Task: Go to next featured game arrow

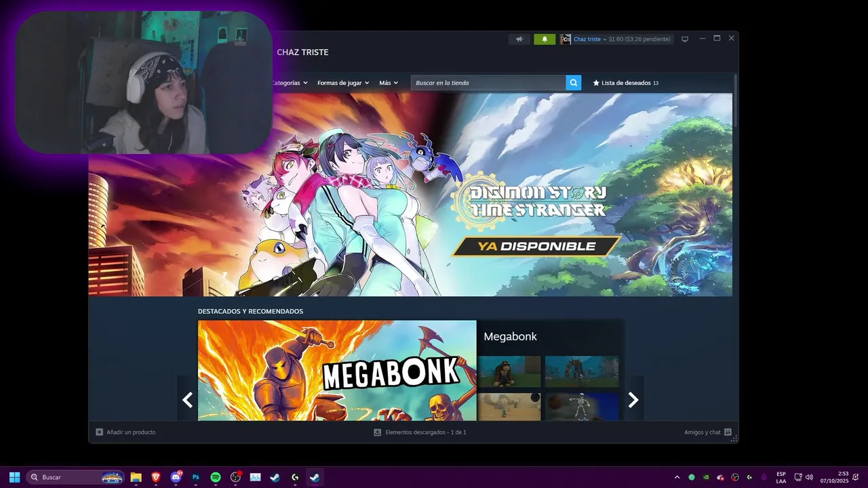Action: 633,400
